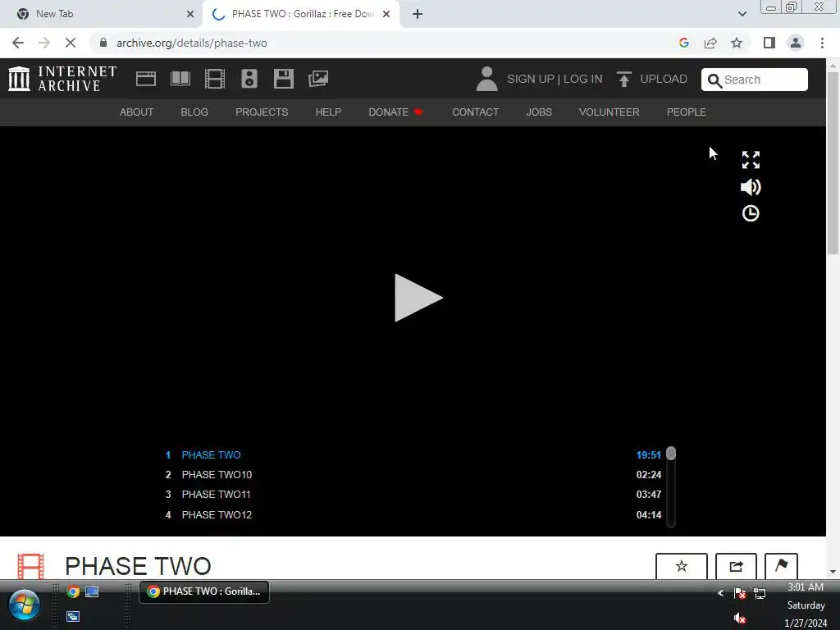This screenshot has height=630, width=840.
Task: Open the PEOPLE link
Action: point(687,112)
